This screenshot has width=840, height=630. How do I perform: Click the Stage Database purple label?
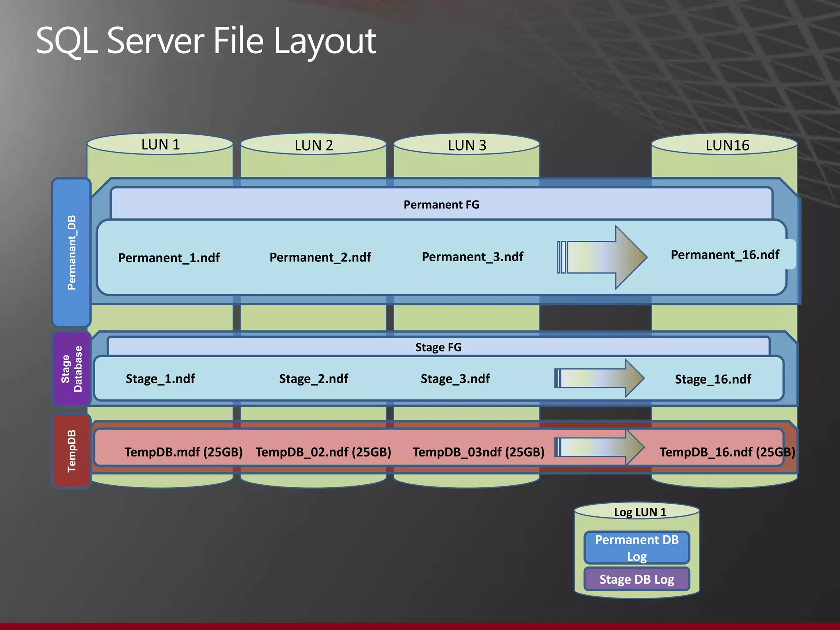[71, 369]
